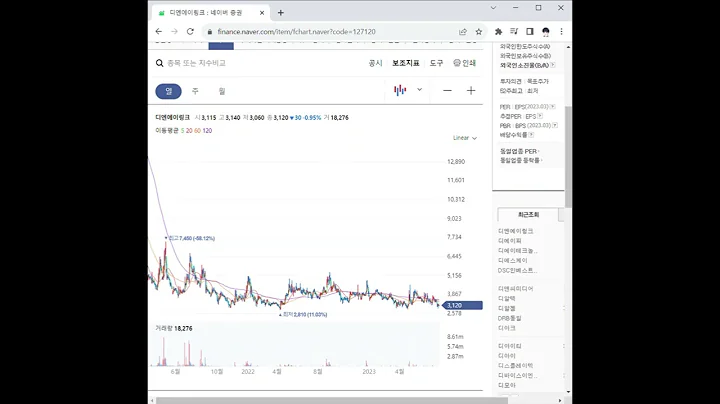Open 디모아 from recent list
The image size is (720, 404).
(x=507, y=385)
